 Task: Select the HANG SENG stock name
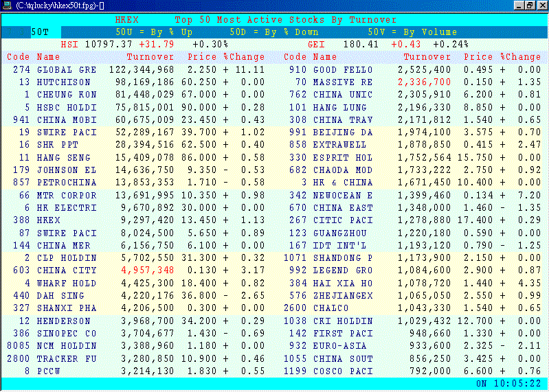pos(64,157)
